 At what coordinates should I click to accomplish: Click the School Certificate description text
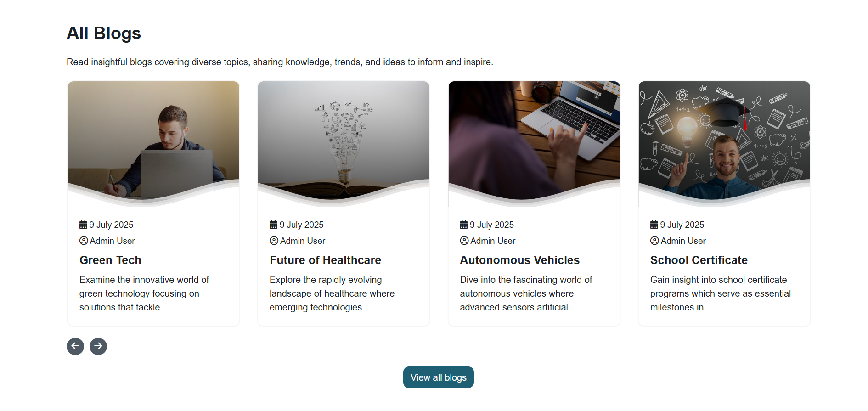pyautogui.click(x=721, y=293)
